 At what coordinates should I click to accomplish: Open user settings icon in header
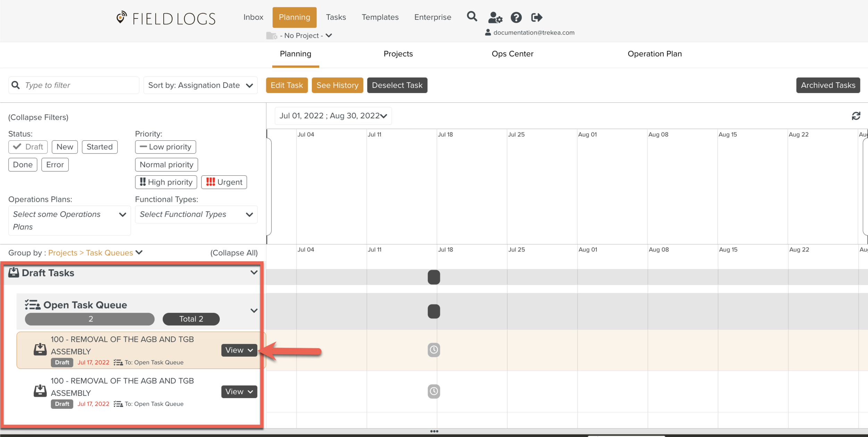tap(495, 17)
